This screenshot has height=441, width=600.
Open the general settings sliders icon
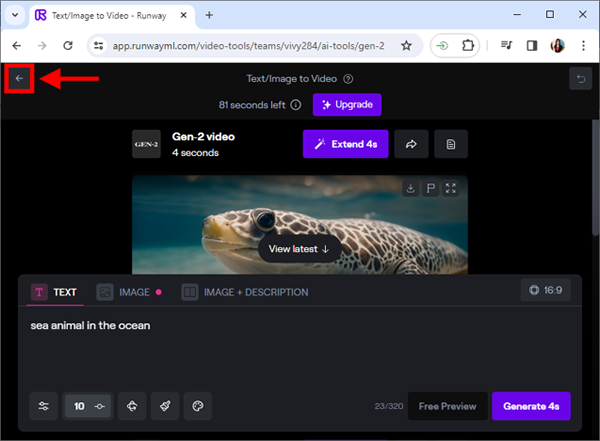44,406
